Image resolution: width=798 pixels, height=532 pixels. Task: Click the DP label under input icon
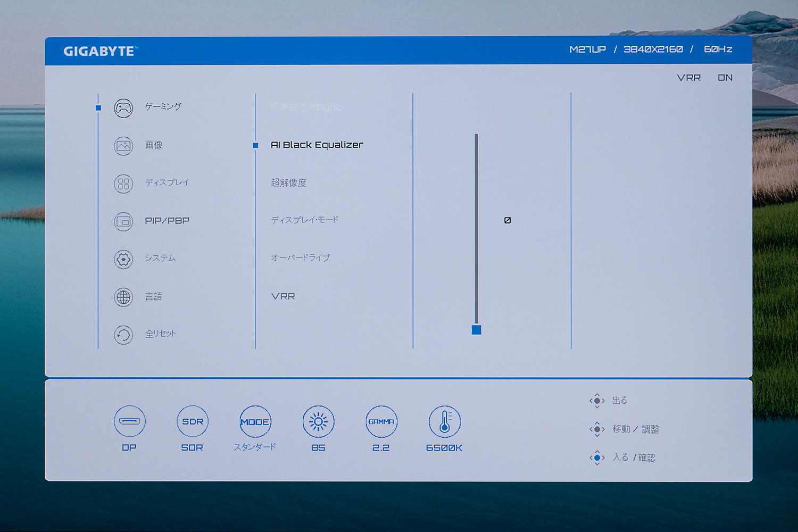(x=129, y=448)
